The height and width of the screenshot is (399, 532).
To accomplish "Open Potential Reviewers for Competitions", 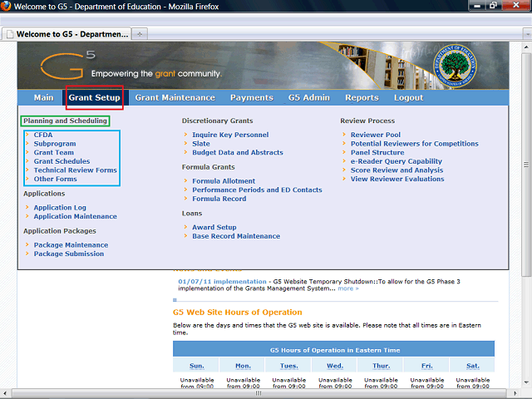I will 414,144.
